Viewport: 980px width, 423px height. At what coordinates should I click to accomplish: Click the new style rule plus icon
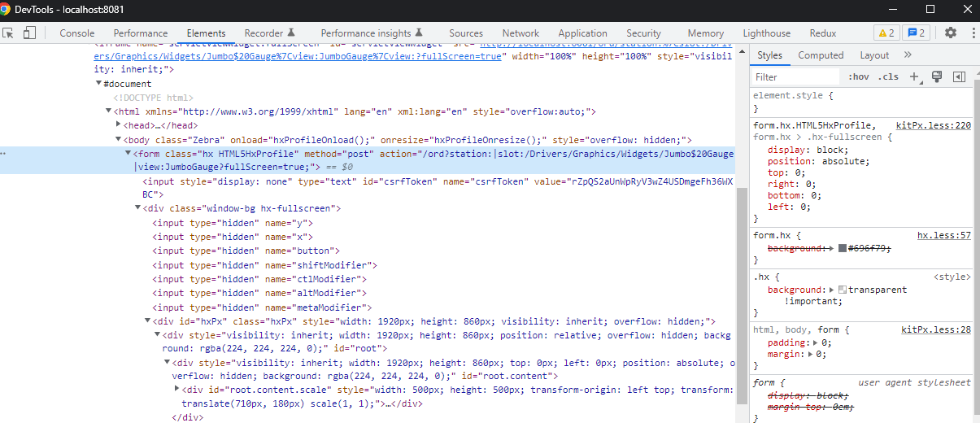coord(914,76)
